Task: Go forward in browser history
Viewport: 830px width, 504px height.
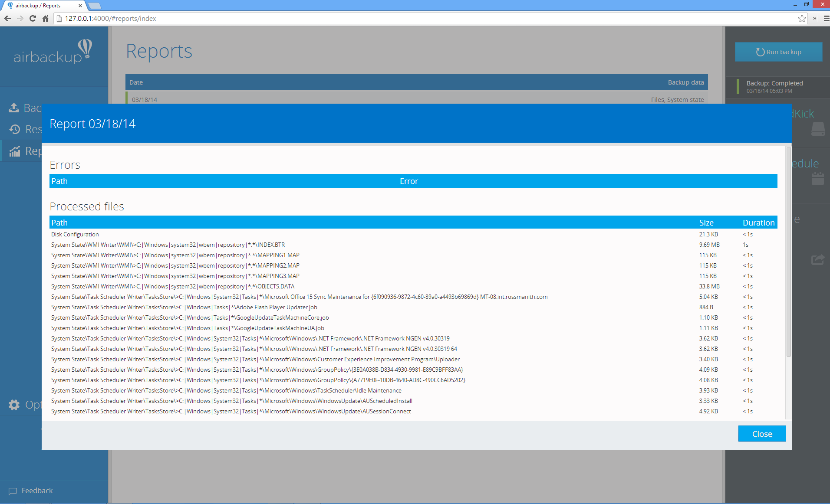Action: [x=20, y=18]
